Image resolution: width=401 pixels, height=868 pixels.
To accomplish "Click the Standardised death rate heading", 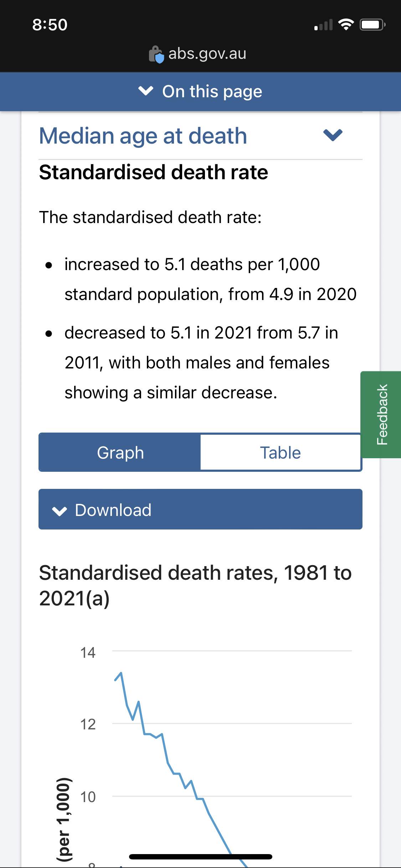I will click(154, 172).
